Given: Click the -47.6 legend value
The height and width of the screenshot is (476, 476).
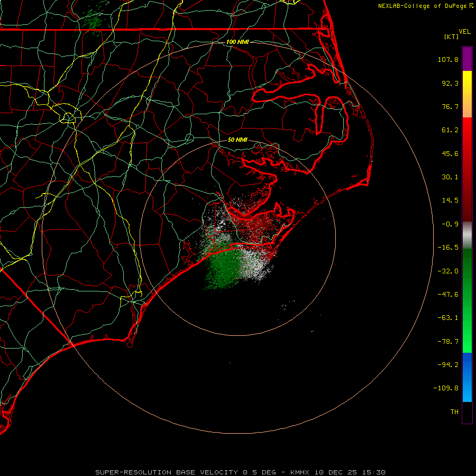Looking at the screenshot, I should click(x=448, y=295).
